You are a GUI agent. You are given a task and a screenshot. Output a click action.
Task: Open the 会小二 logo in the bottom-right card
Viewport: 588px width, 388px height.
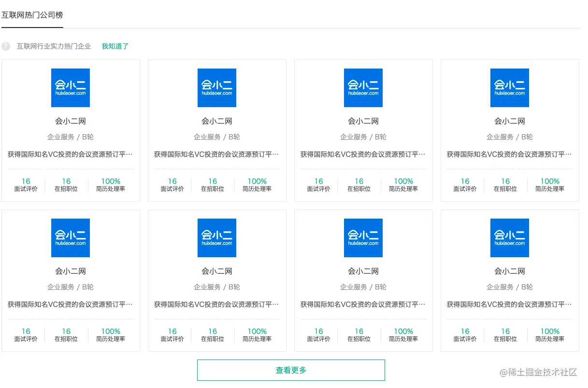coord(510,238)
